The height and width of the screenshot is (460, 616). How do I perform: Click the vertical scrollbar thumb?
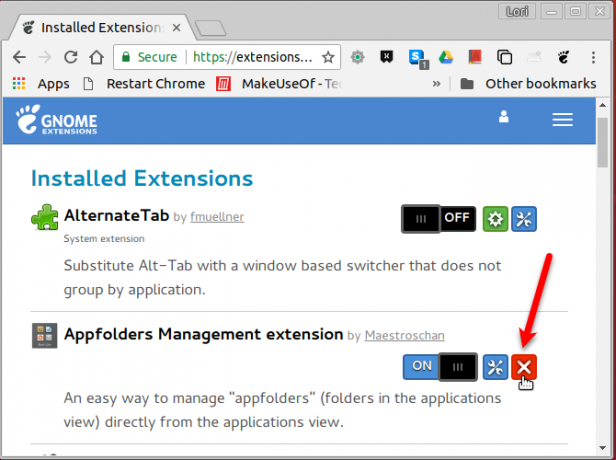(602, 142)
